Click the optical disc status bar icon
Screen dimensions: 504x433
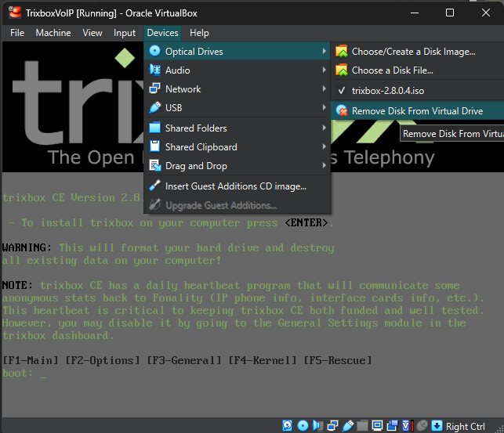[303, 426]
